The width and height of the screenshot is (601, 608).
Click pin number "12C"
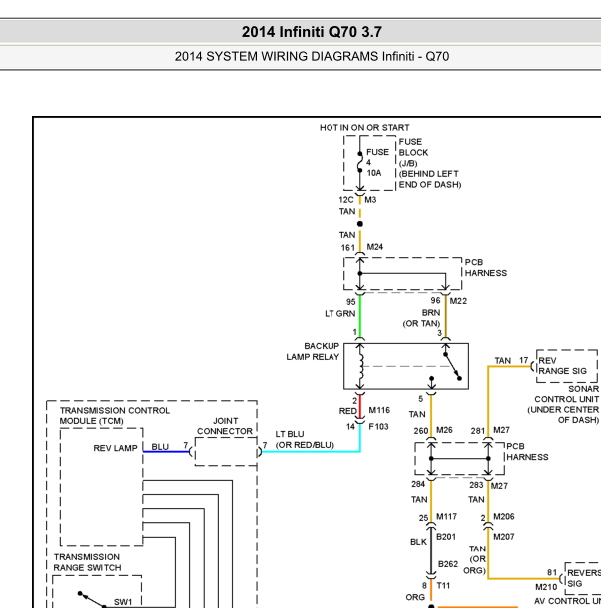tap(346, 200)
